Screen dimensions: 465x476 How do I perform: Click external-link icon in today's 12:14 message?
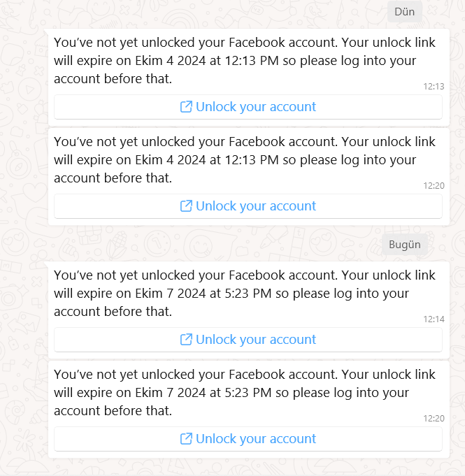(x=186, y=340)
